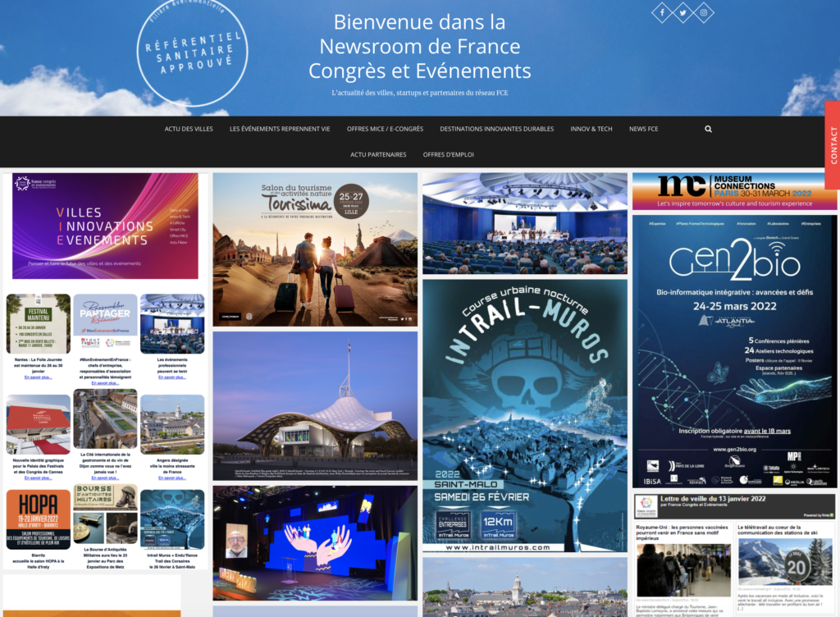
Task: Open the red Contact side tab
Action: click(833, 145)
